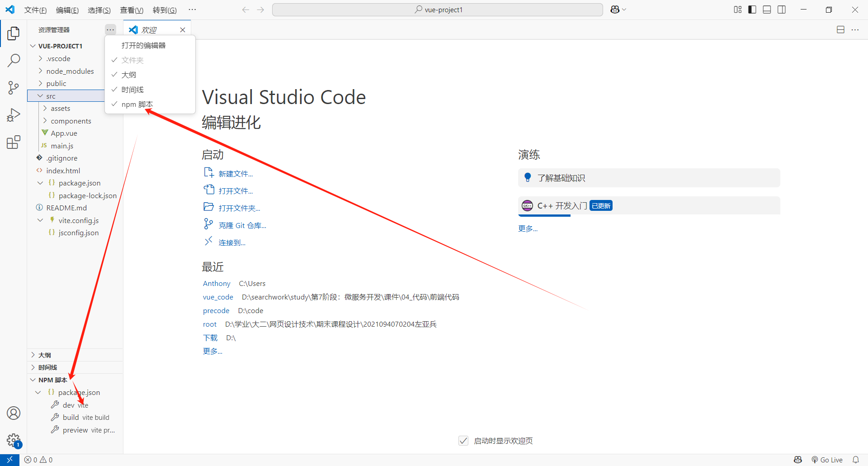Click the Vue icon of App.vue
Viewport: 868px width, 466px height.
click(x=45, y=133)
